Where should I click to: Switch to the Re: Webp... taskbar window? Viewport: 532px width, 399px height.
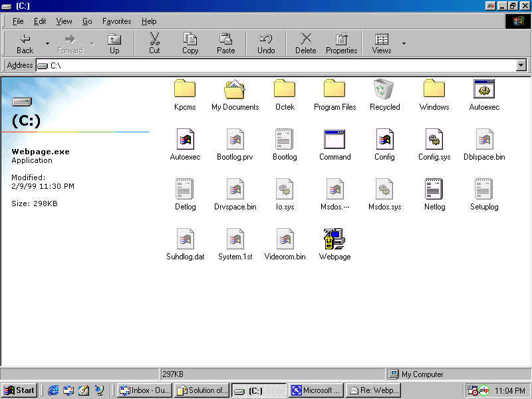pyautogui.click(x=374, y=390)
